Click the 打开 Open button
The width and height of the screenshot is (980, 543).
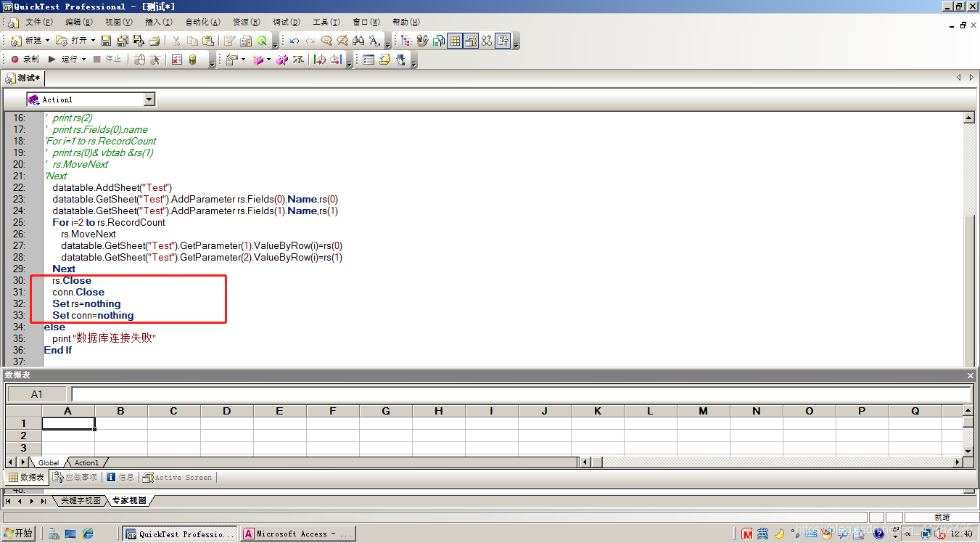click(x=72, y=41)
